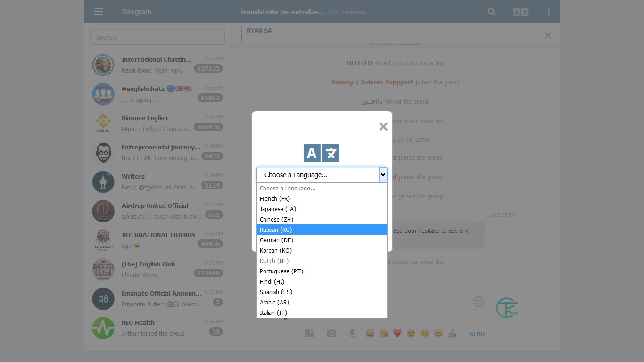Select Spanish (ES) from language list
Viewport: 644px width, 362px height.
pyautogui.click(x=322, y=292)
